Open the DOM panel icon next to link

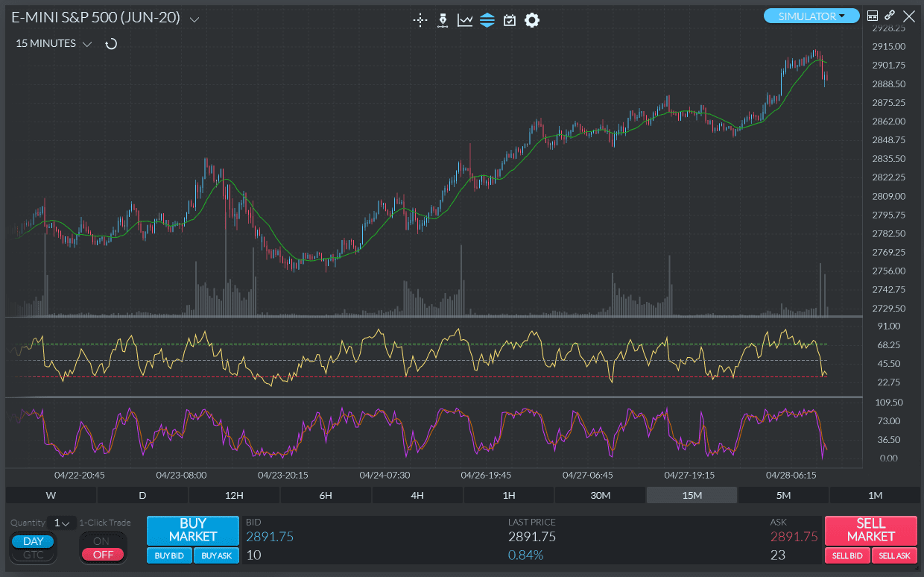pyautogui.click(x=873, y=15)
